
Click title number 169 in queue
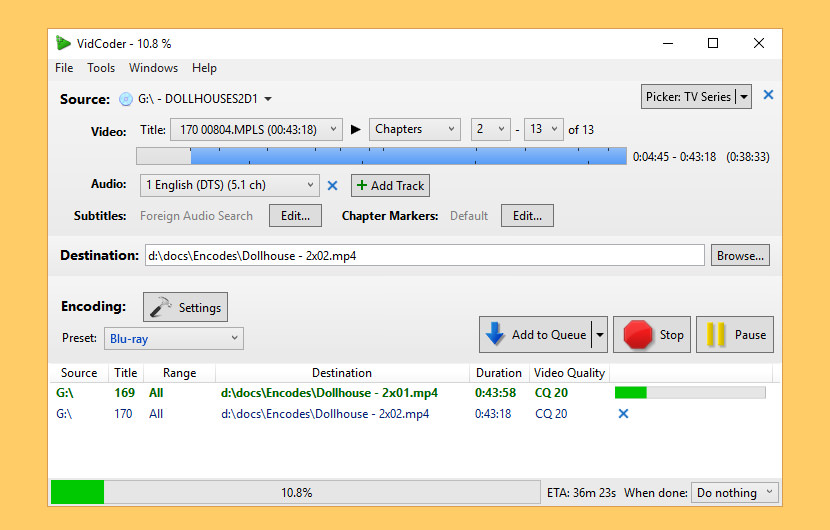124,392
